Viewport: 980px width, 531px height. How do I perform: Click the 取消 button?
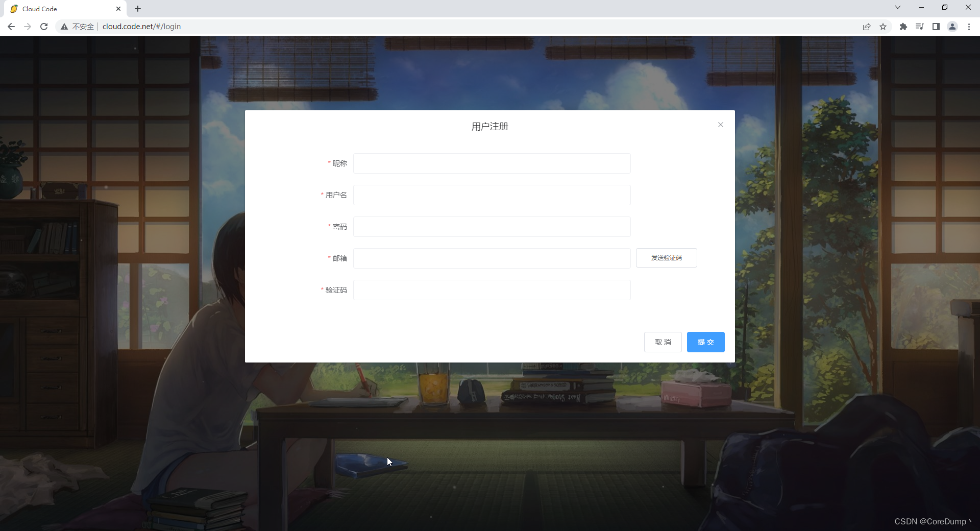coord(663,342)
